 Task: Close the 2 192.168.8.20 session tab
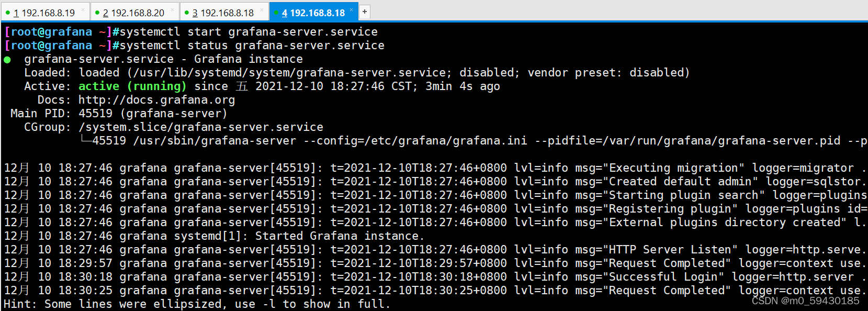172,10
